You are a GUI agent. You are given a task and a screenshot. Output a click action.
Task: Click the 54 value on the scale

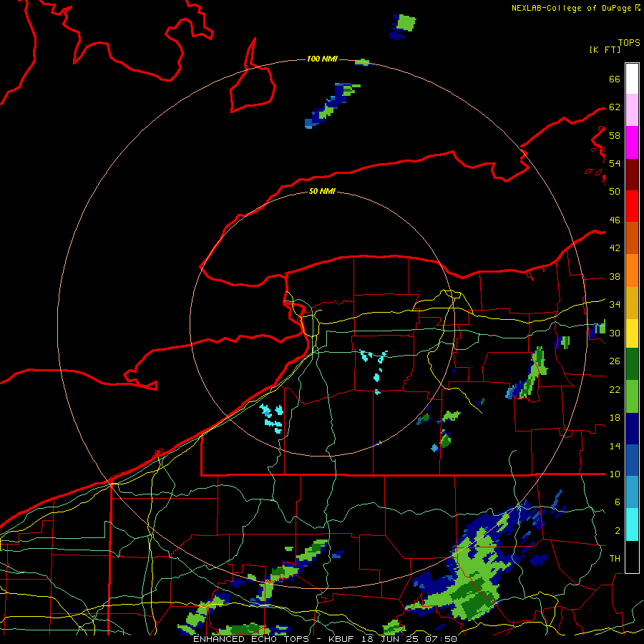coord(615,163)
